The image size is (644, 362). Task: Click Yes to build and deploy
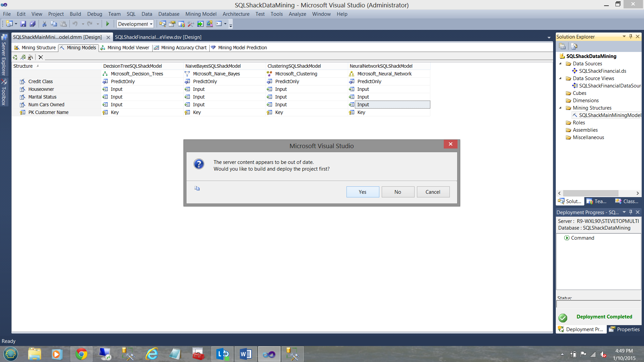point(363,192)
